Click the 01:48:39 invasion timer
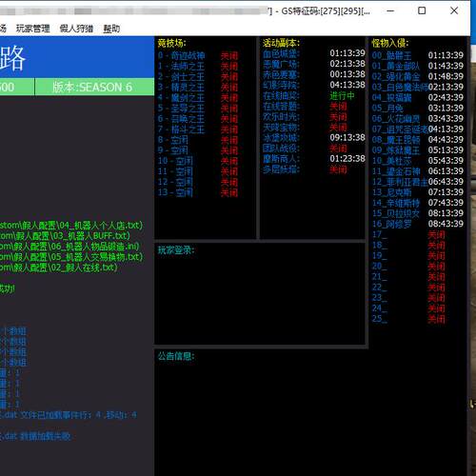The width and height of the screenshot is (476, 476). (x=446, y=76)
